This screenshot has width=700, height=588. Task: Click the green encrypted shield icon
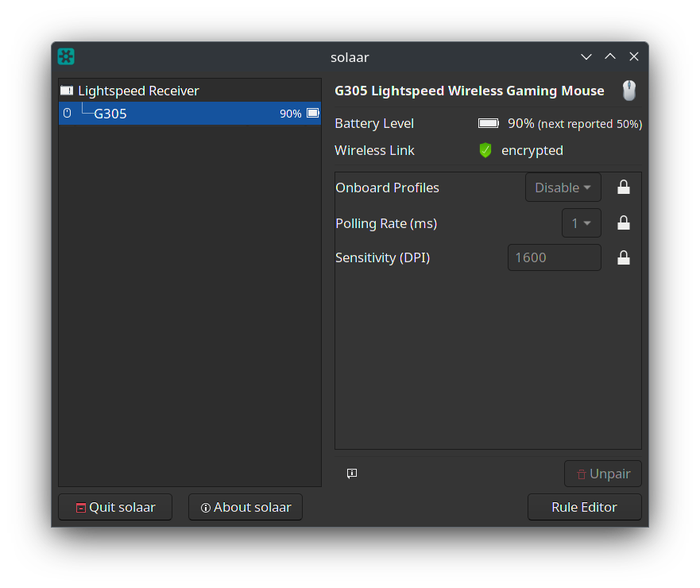[x=485, y=150]
